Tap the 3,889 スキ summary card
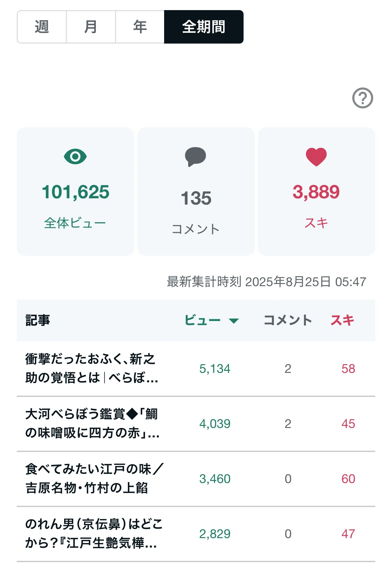 tap(316, 191)
